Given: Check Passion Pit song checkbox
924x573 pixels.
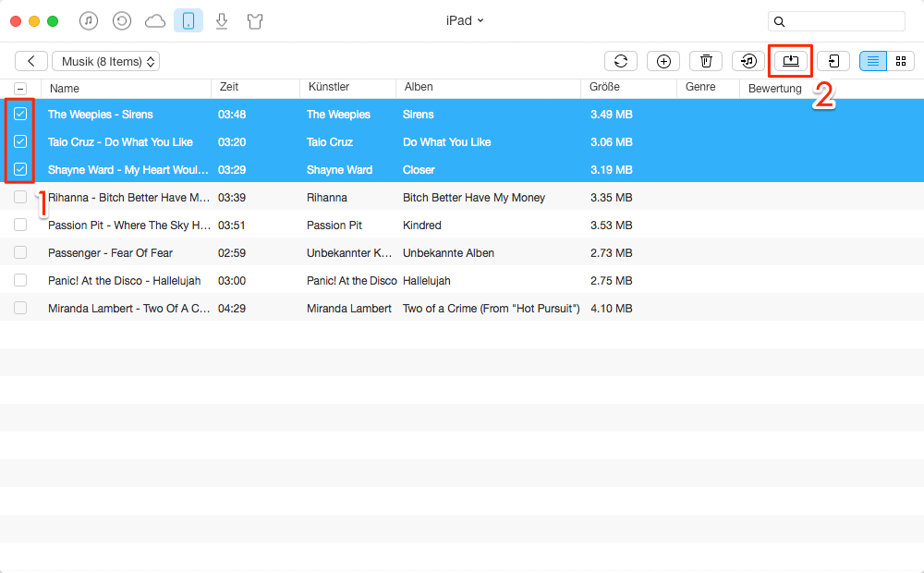Looking at the screenshot, I should [20, 225].
